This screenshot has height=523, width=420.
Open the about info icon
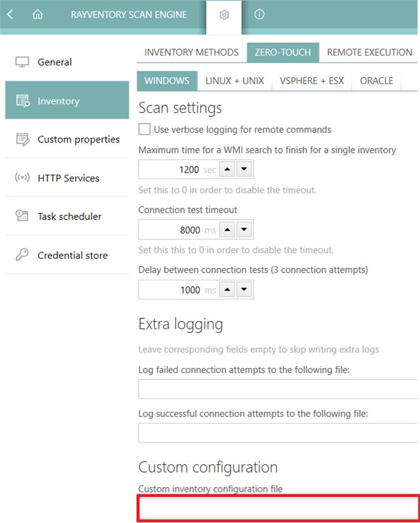click(260, 14)
